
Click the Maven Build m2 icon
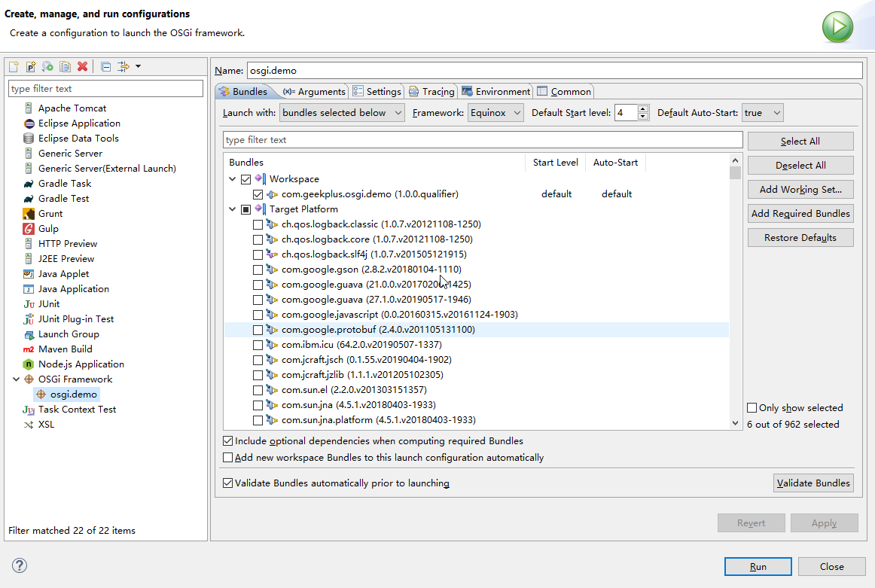(x=29, y=349)
